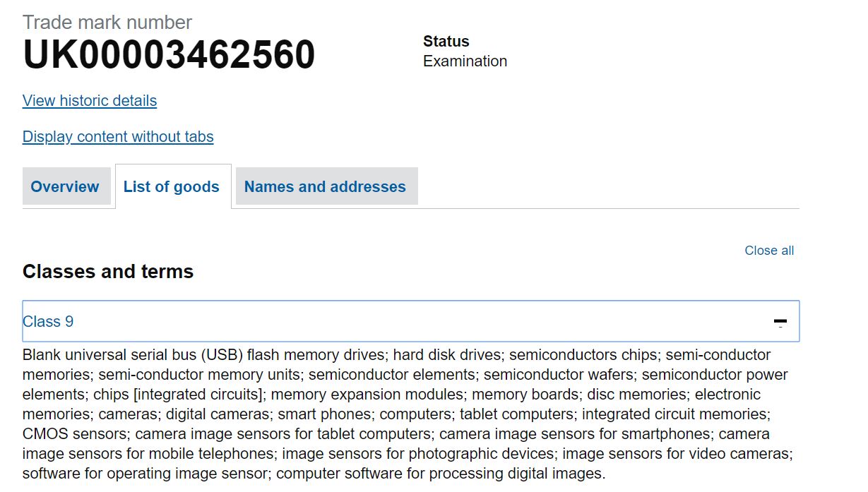Click the Class 9 accordion title text
This screenshot has height=492, width=868.
coord(48,322)
